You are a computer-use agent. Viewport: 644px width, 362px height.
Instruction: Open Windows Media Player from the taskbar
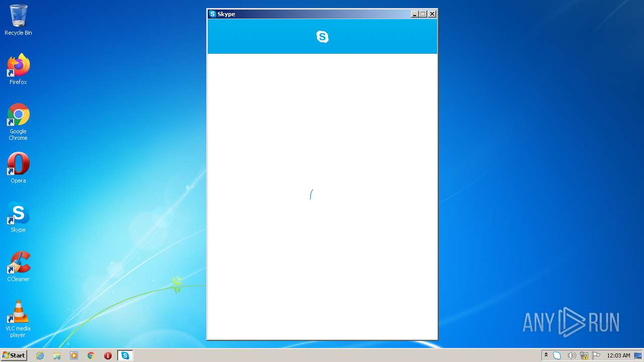pos(74,355)
